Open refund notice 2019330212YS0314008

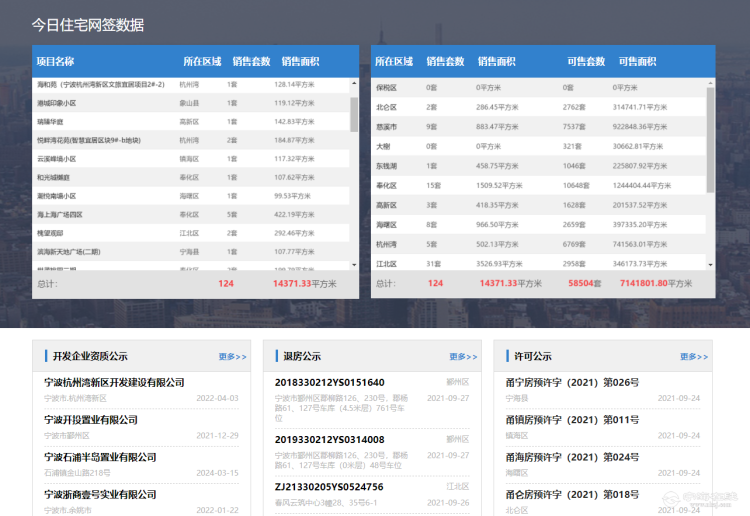[x=329, y=439]
